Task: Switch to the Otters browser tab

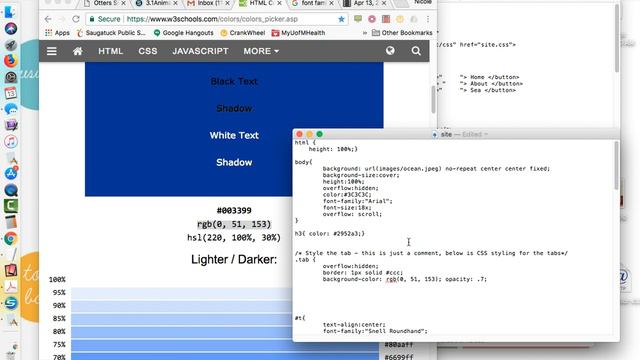Action: click(x=103, y=3)
